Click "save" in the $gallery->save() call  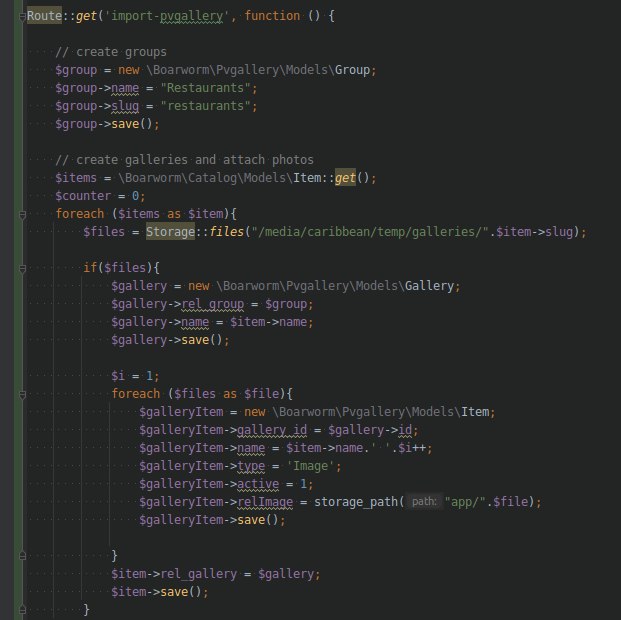(x=195, y=340)
